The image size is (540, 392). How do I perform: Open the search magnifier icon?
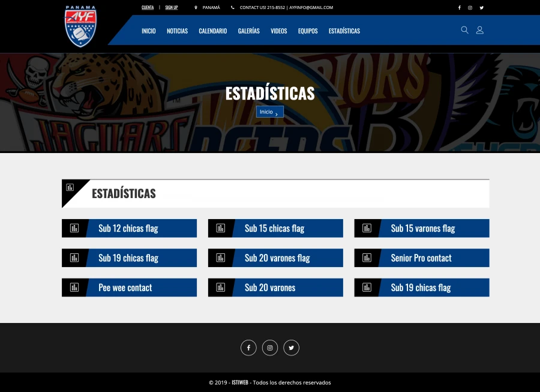coord(464,30)
